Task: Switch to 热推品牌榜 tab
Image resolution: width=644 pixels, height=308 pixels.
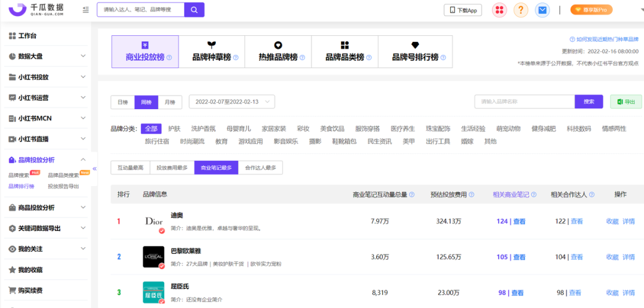Action: click(x=278, y=52)
